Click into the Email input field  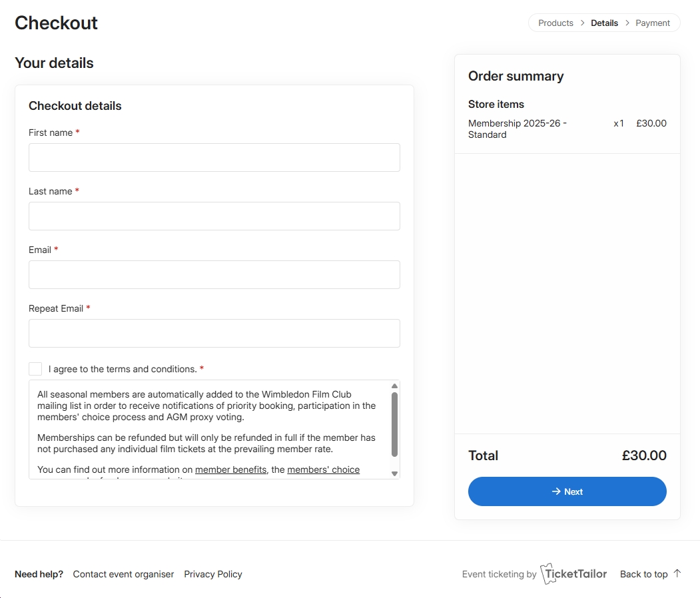[x=214, y=275]
